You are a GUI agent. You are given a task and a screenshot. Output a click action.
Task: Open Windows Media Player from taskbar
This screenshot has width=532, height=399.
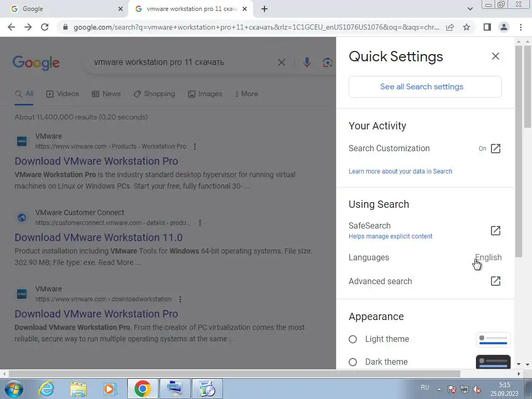click(x=110, y=389)
